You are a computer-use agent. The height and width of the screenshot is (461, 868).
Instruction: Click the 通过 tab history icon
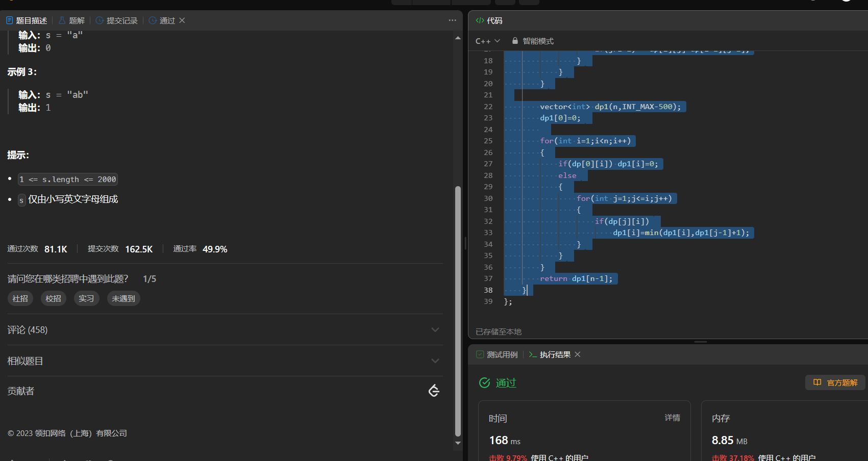(x=153, y=20)
